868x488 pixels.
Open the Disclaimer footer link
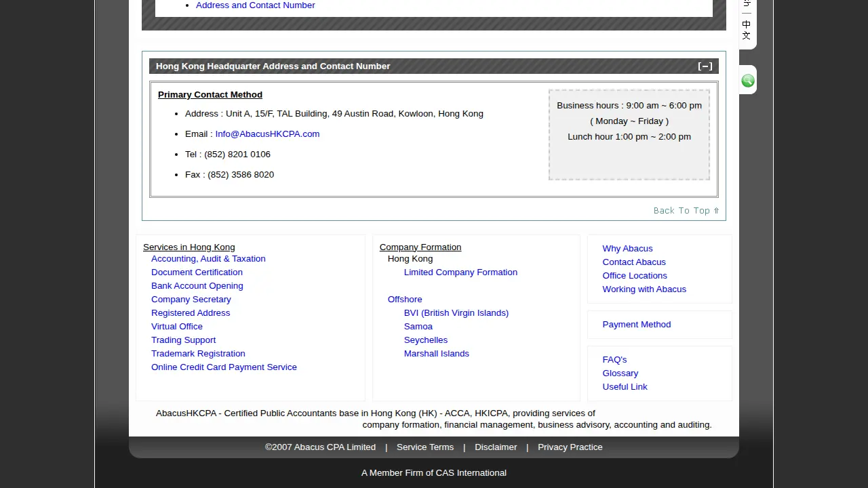click(496, 447)
